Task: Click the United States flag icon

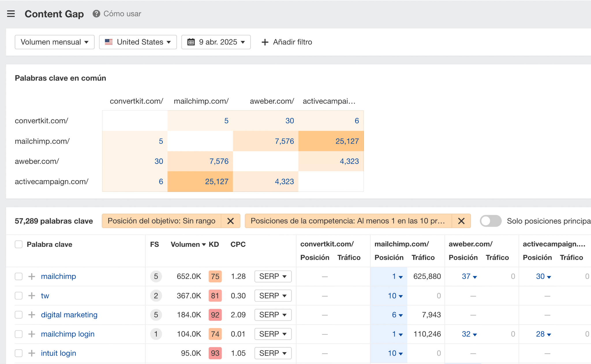Action: (109, 42)
